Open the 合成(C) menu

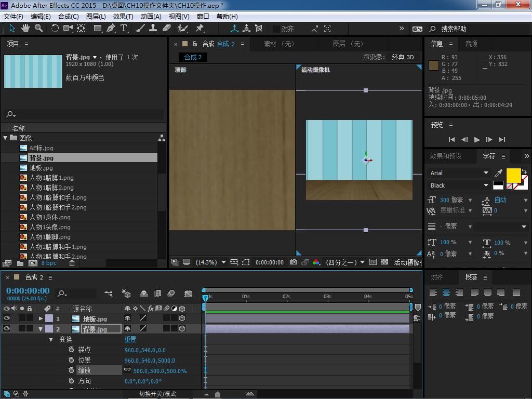pyautogui.click(x=69, y=17)
